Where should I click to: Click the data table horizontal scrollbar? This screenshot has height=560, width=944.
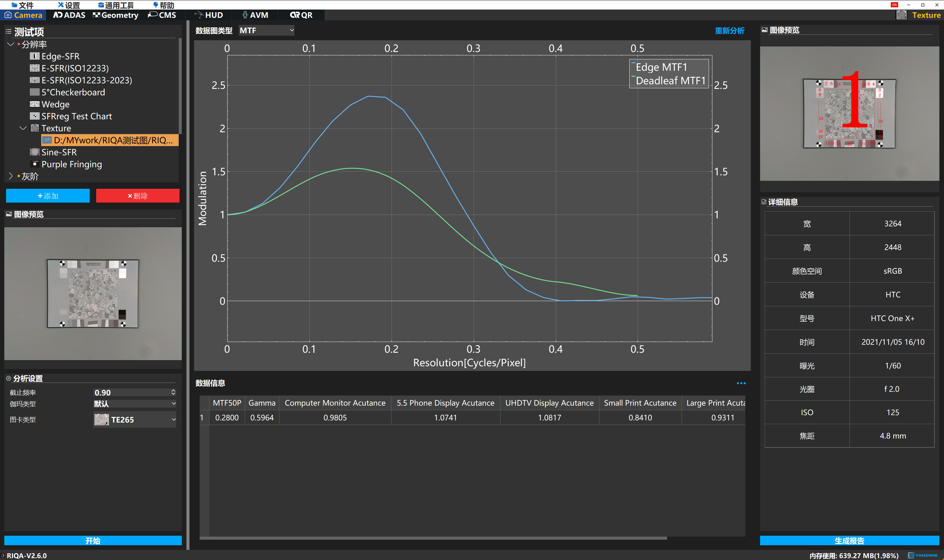tap(433, 538)
